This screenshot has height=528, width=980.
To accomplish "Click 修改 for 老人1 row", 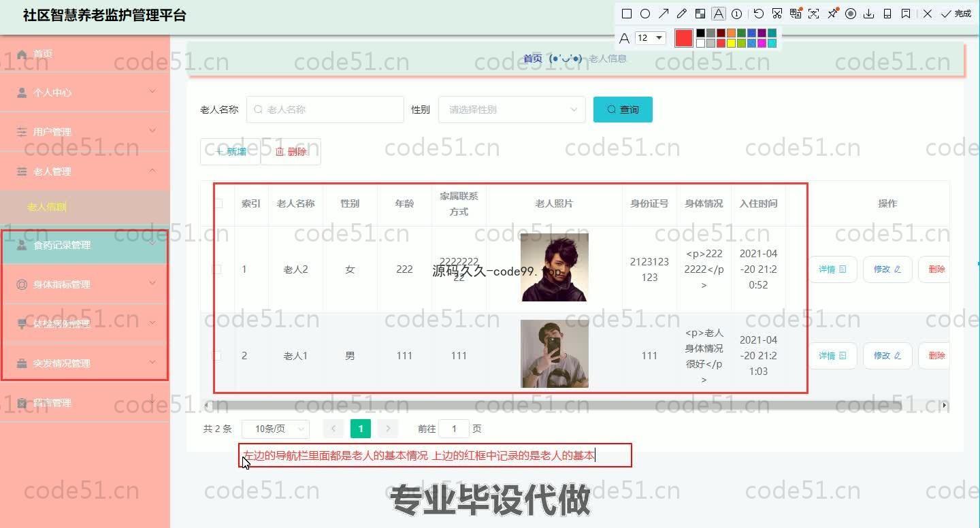I will [887, 356].
